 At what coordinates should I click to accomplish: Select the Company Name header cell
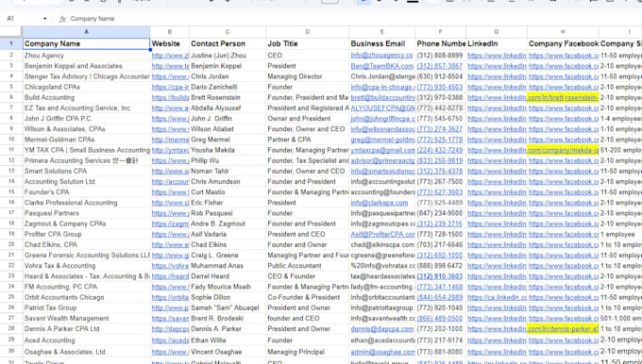(86, 43)
